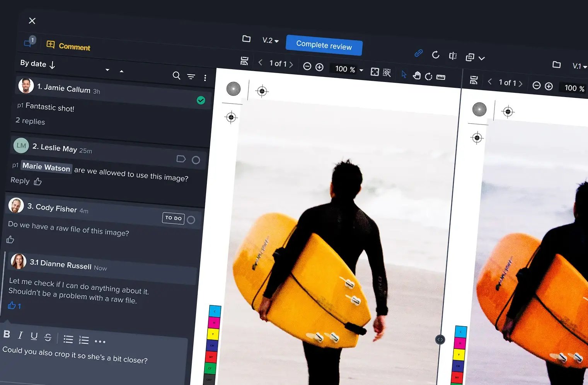Viewport: 588px width, 385px height.
Task: Click the fit-to-screen icon in toolbar
Action: [375, 72]
